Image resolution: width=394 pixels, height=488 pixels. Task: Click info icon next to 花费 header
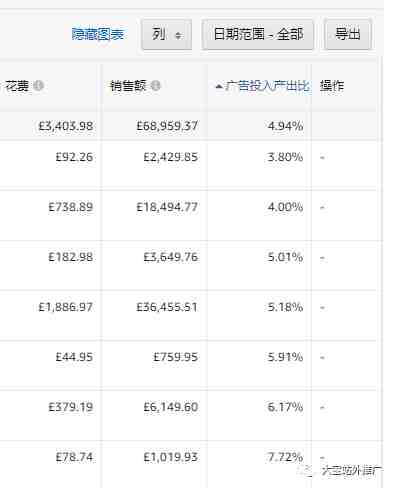point(38,86)
